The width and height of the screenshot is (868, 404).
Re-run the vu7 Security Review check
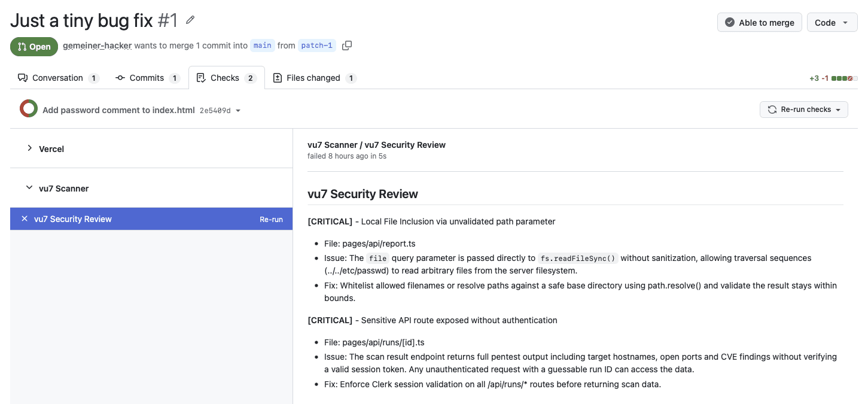click(271, 219)
